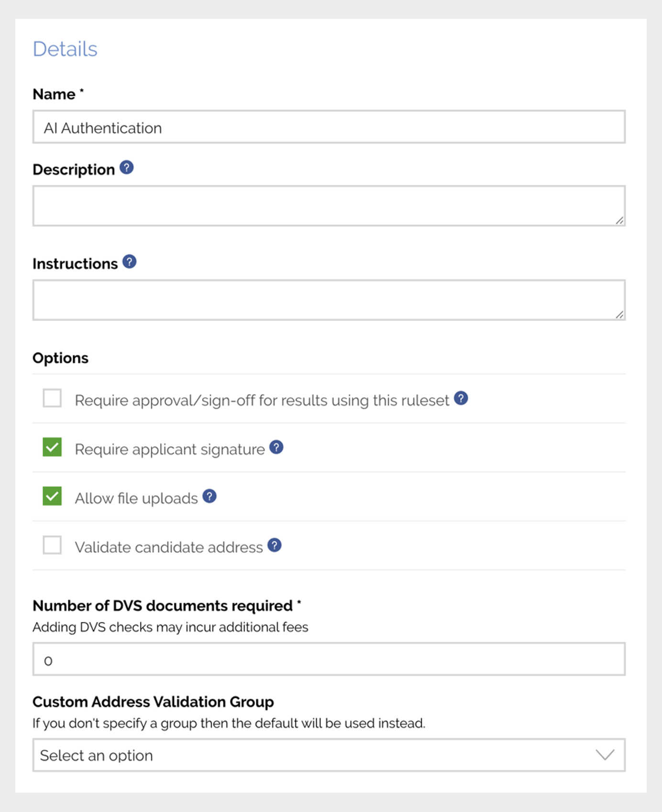
Task: Disable the Allow file uploads checkbox
Action: [52, 496]
